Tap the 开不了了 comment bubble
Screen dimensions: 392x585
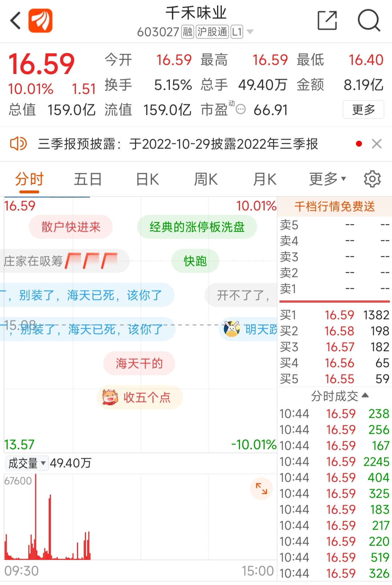(x=241, y=295)
